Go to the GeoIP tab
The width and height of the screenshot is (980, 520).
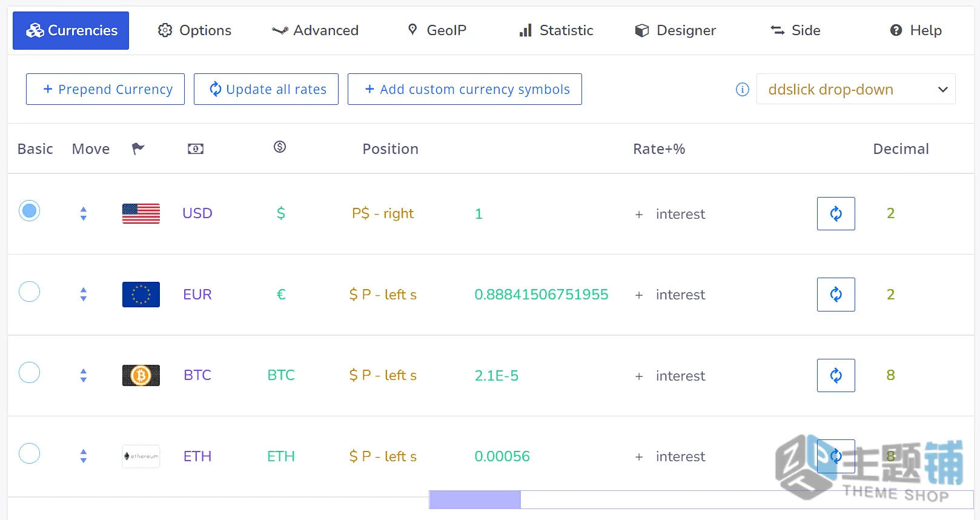(437, 30)
